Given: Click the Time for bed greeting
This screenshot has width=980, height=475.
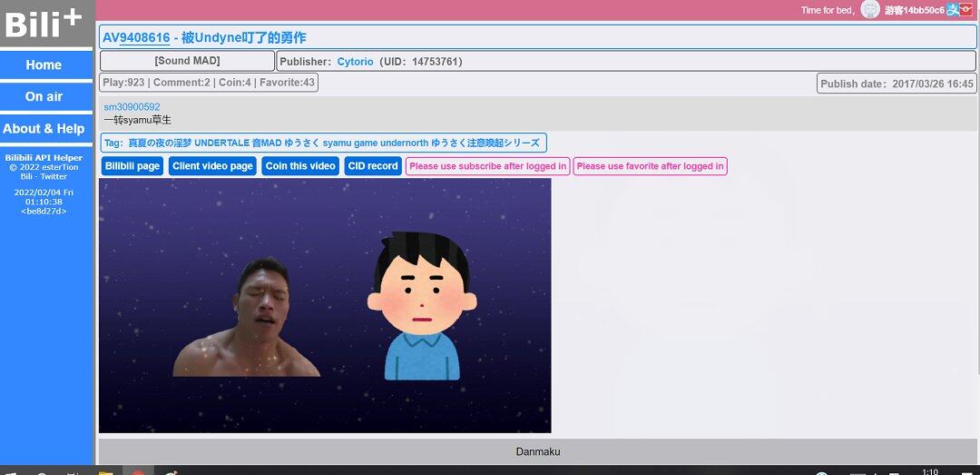Looking at the screenshot, I should pos(828,10).
